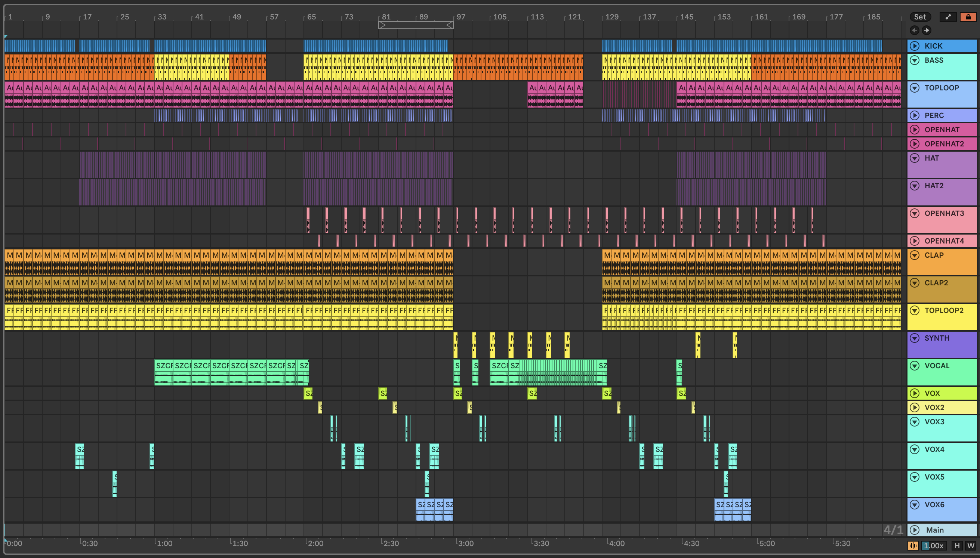Select the first VOX clip at bar 65
Screen dimensions: 980x558
tap(308, 393)
